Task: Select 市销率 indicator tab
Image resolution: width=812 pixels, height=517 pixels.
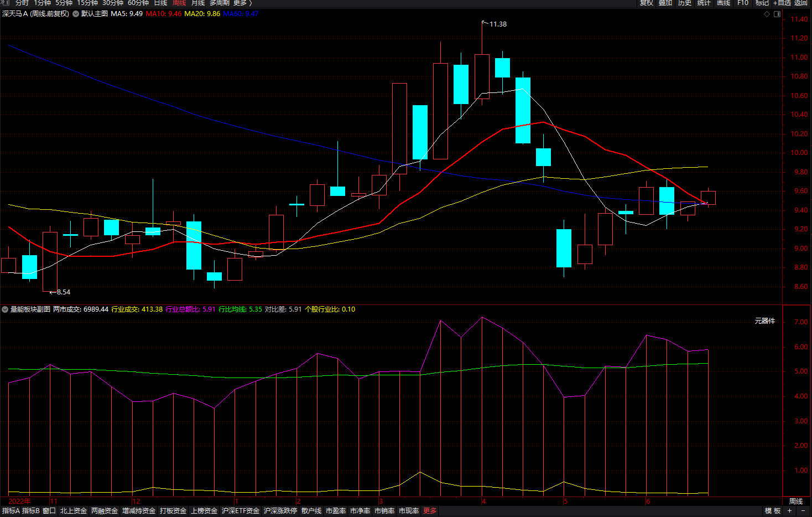Action: coord(384,511)
